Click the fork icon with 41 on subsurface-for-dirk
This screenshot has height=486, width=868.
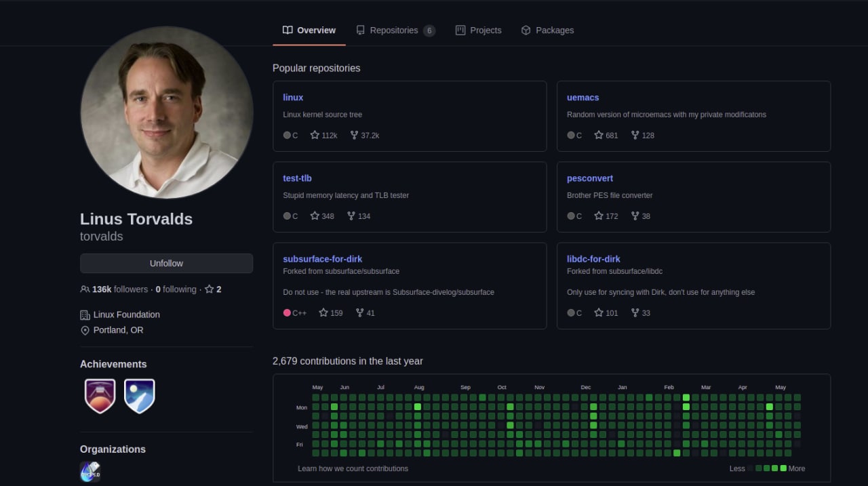coord(359,312)
